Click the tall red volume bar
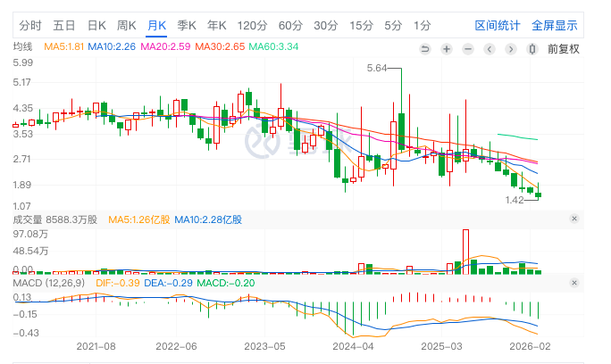This screenshot has height=364, width=611. tap(465, 250)
